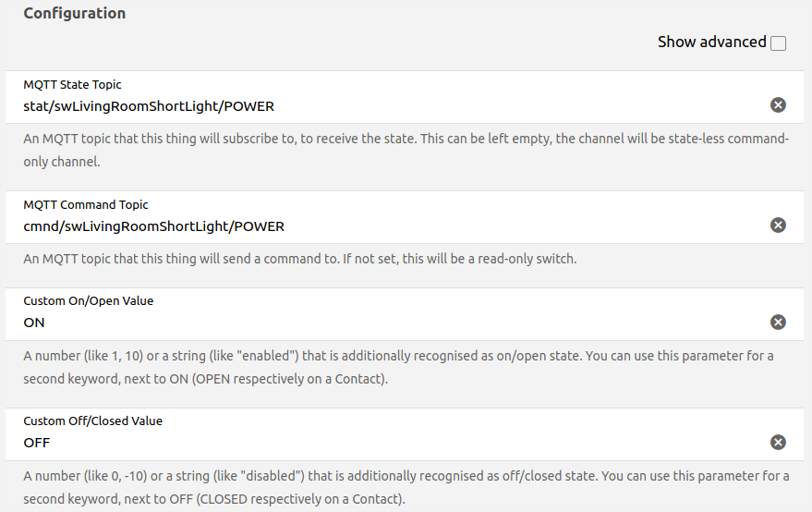This screenshot has height=512, width=812.
Task: Clear the Custom On/Open Value field
Action: click(x=778, y=322)
